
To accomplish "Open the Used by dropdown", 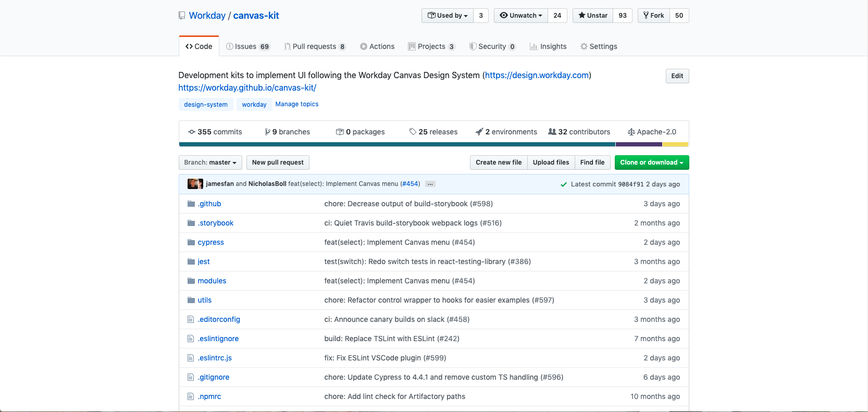I will pyautogui.click(x=448, y=16).
